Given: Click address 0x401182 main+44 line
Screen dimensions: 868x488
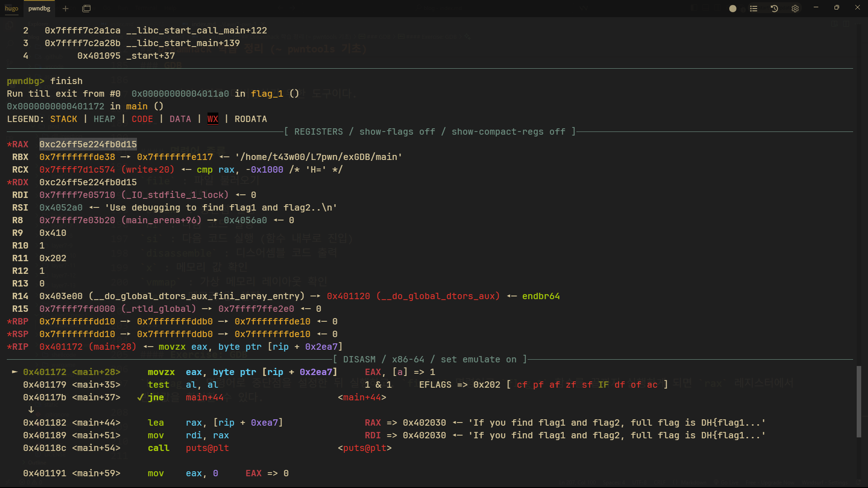Looking at the screenshot, I should click(71, 422).
